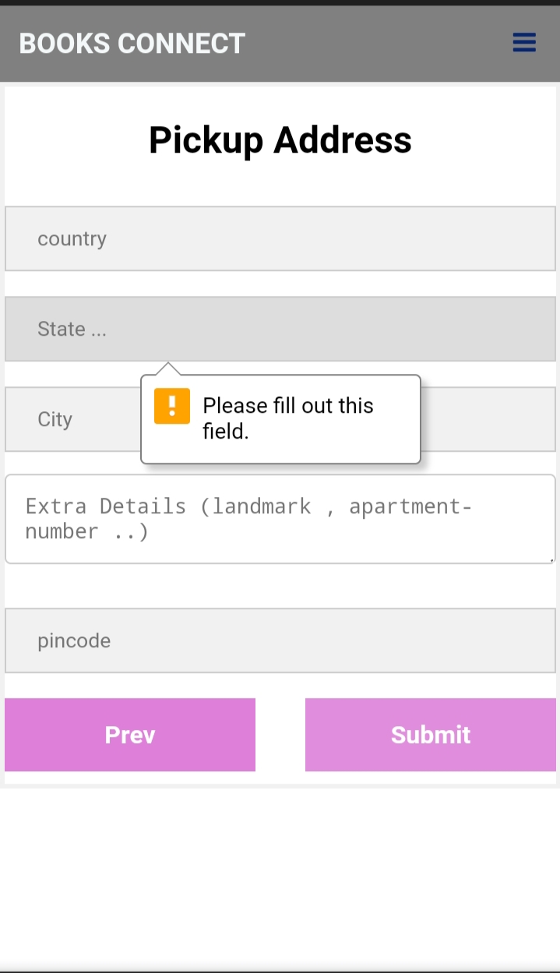Click the pincode input field
The width and height of the screenshot is (560, 973).
280,640
